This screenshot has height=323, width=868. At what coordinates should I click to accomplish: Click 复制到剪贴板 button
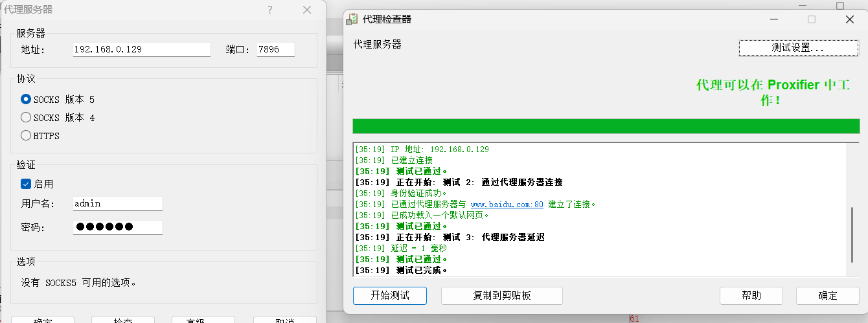point(502,295)
